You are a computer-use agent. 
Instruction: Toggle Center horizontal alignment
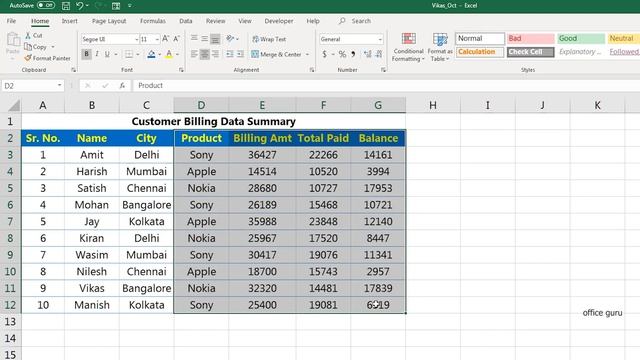(x=204, y=54)
